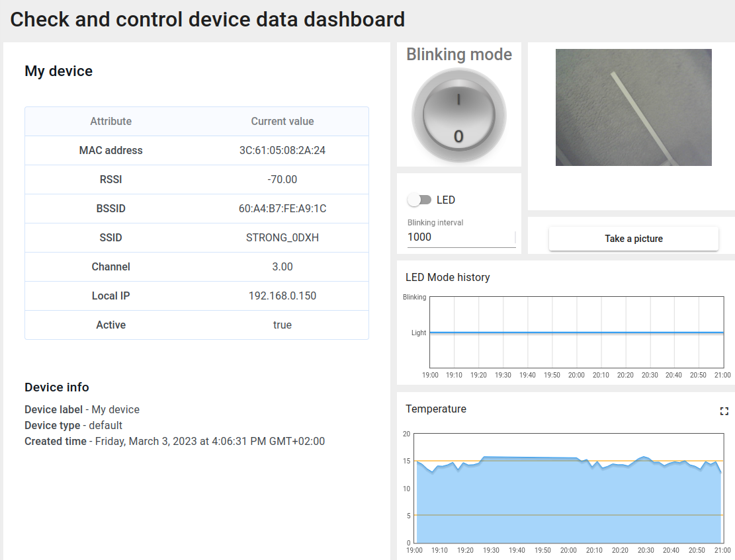Select the Active row showing true

click(196, 325)
